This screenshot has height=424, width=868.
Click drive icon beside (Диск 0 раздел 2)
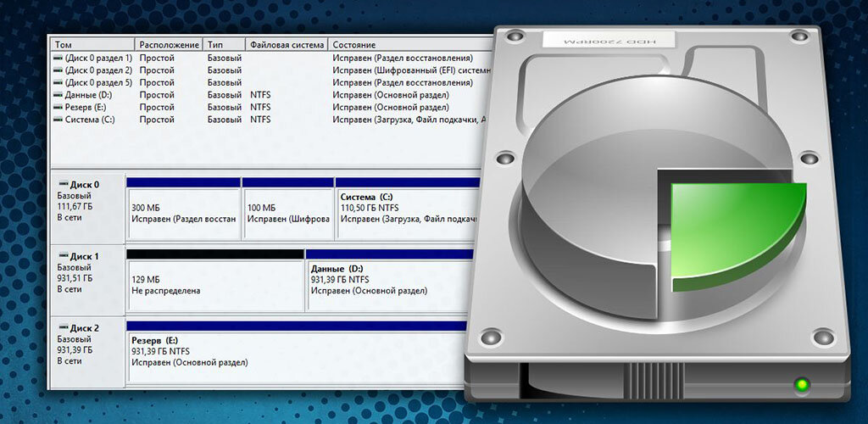58,70
